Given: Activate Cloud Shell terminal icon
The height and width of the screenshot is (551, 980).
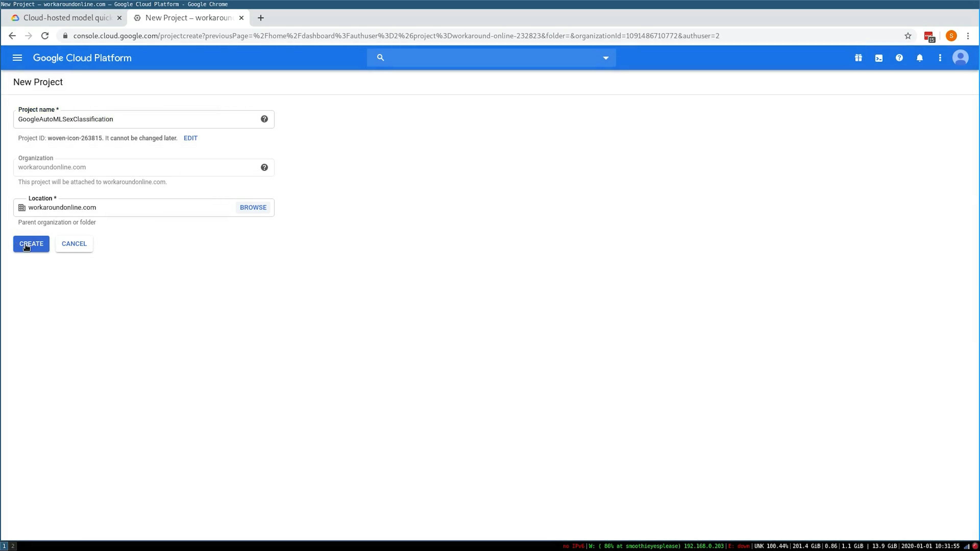Looking at the screenshot, I should (x=879, y=58).
